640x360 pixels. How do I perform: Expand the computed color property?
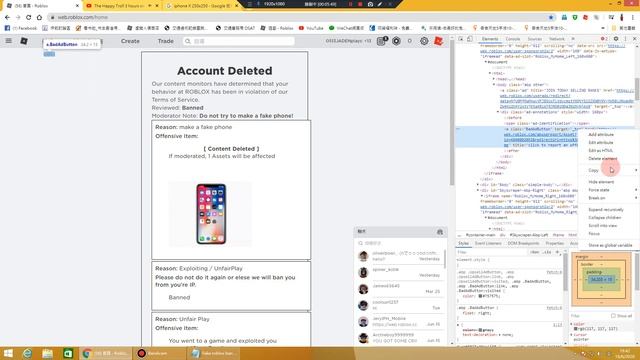click(x=572, y=324)
